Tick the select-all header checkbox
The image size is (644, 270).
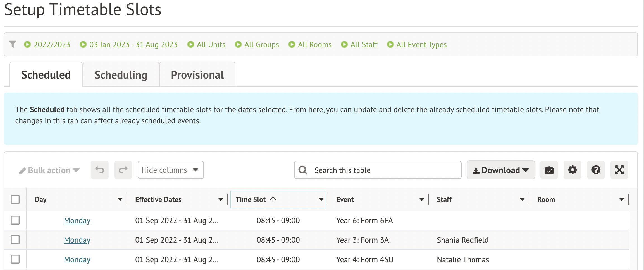pos(15,199)
